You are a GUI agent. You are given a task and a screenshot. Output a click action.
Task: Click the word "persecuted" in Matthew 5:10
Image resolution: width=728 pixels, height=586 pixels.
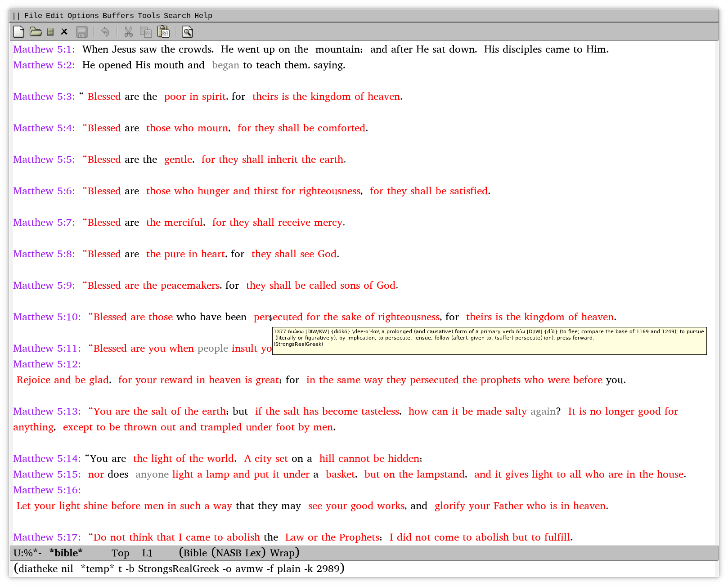(x=278, y=317)
